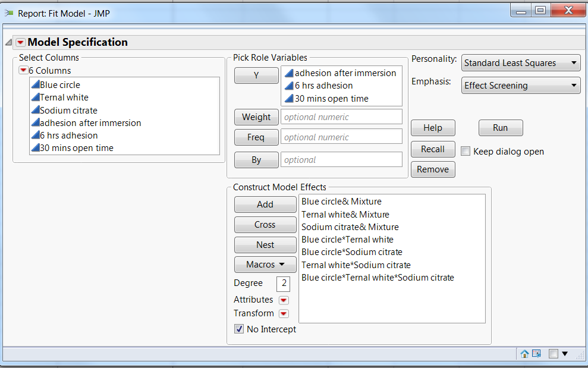Toggle the square checkbox in status bar
Viewport: 588px width, 368px height.
point(554,354)
